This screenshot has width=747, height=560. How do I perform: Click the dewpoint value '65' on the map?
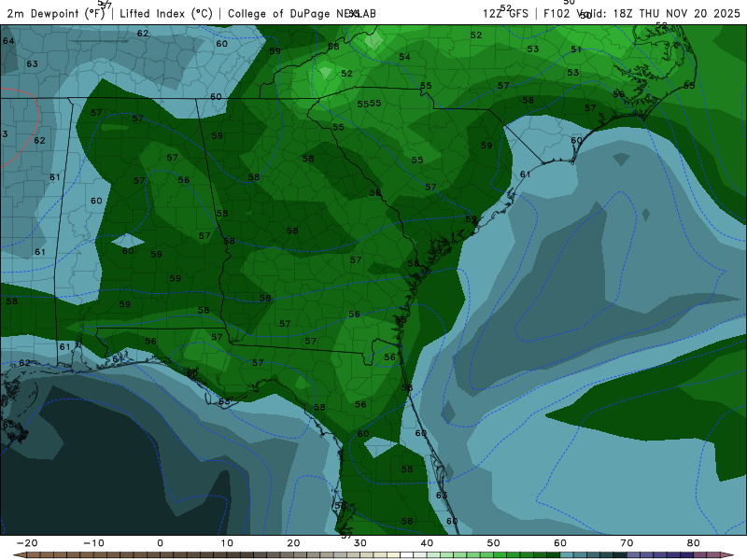tap(8, 425)
